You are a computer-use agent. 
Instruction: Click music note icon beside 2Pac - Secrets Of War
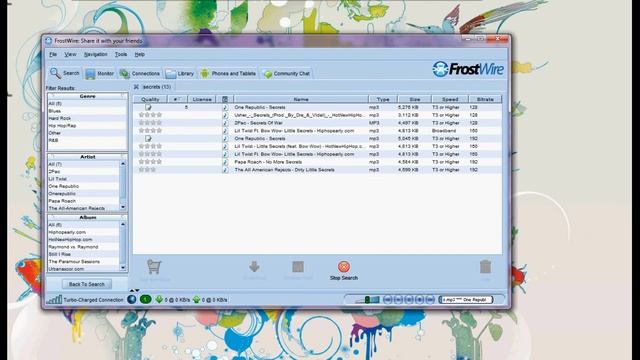click(225, 123)
